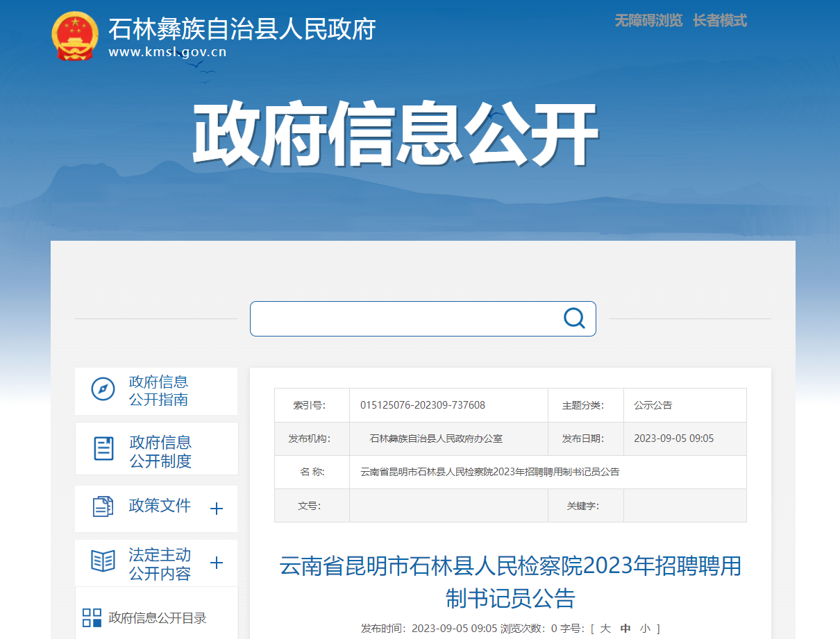Open 政府信息公开目录 section

[x=158, y=617]
